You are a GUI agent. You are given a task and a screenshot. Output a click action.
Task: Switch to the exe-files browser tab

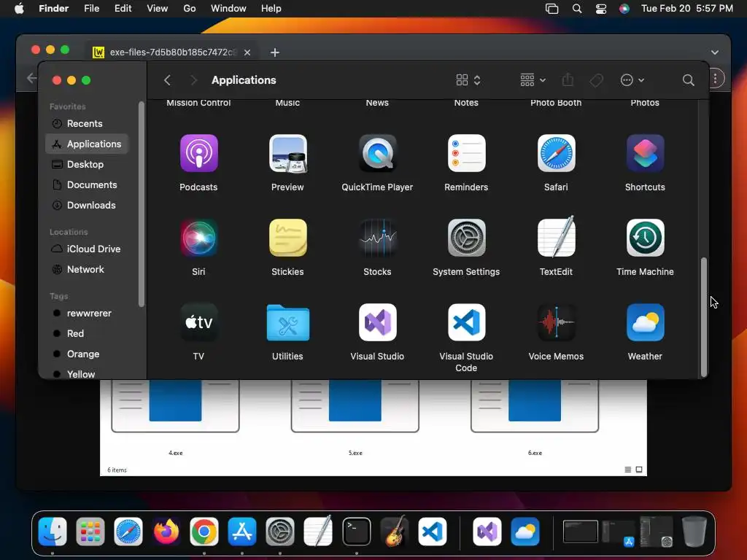[x=171, y=52]
